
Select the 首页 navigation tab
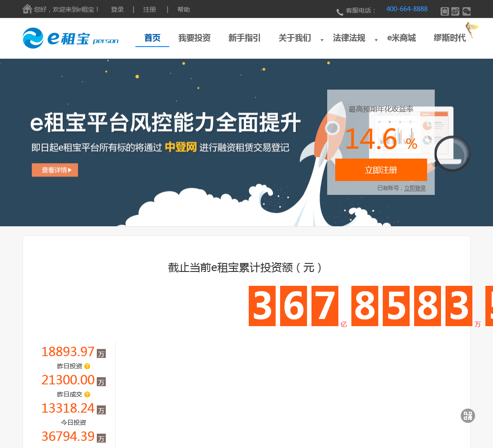pyautogui.click(x=152, y=38)
